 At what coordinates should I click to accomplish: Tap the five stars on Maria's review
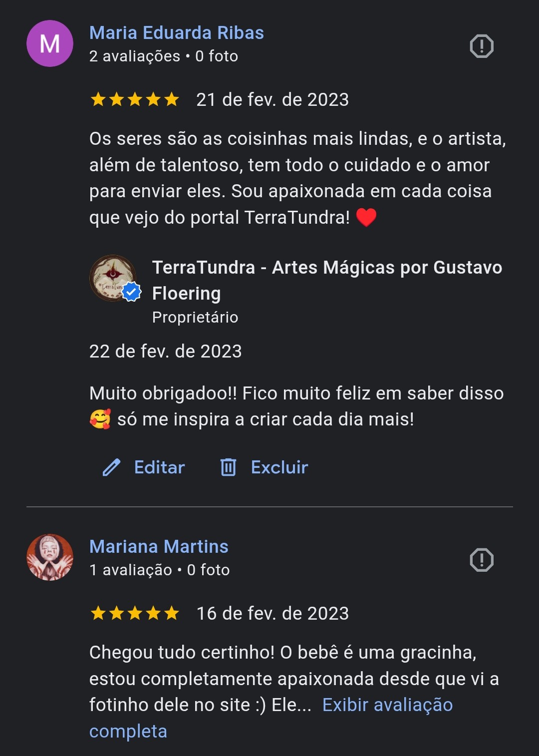pyautogui.click(x=135, y=100)
